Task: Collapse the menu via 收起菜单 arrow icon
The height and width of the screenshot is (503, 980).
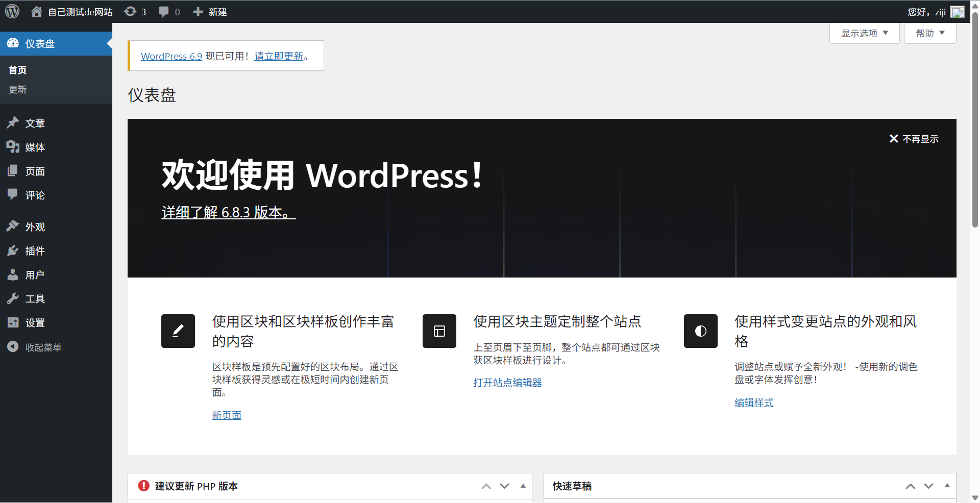Action: click(13, 347)
